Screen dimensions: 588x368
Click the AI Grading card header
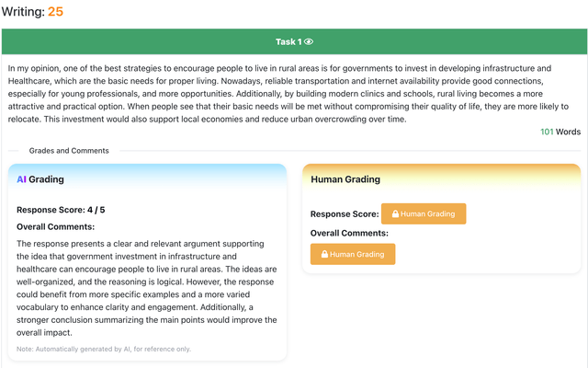[147, 179]
